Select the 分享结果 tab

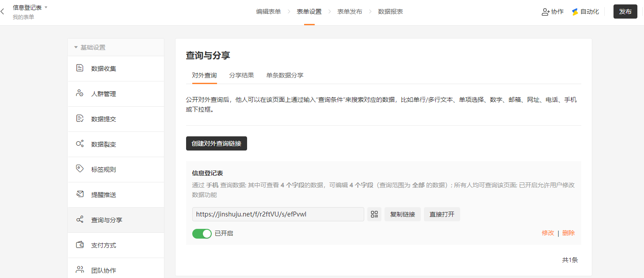(241, 75)
